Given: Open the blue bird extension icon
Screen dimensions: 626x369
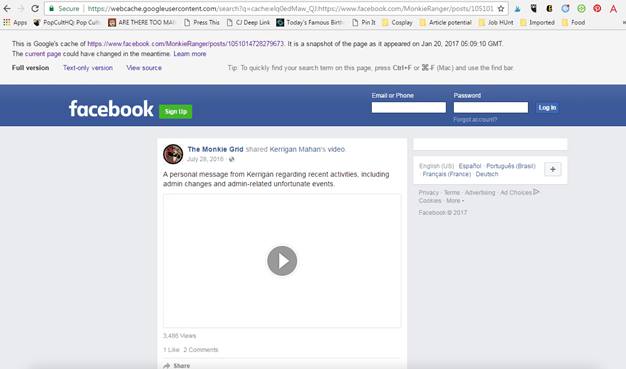Looking at the screenshot, I should 517,8.
